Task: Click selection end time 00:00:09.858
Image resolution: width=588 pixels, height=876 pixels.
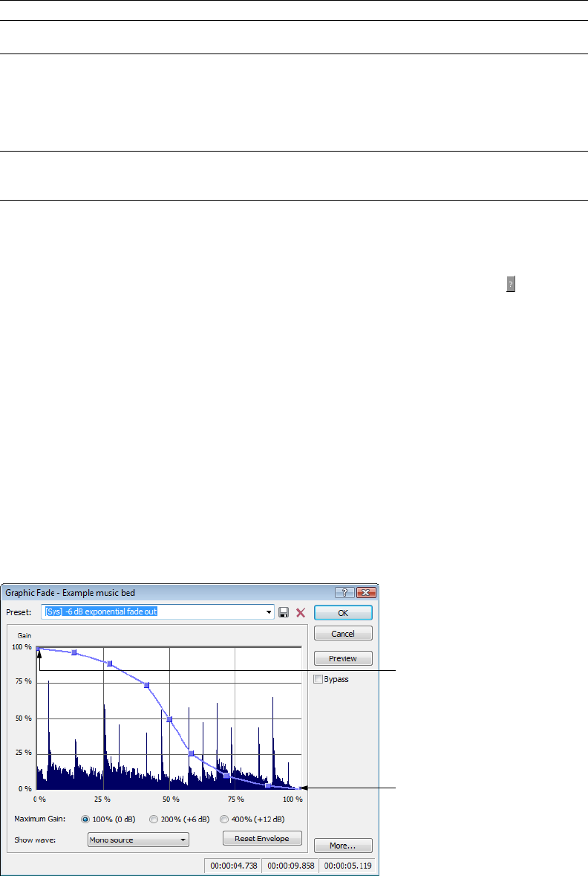Action: click(290, 866)
